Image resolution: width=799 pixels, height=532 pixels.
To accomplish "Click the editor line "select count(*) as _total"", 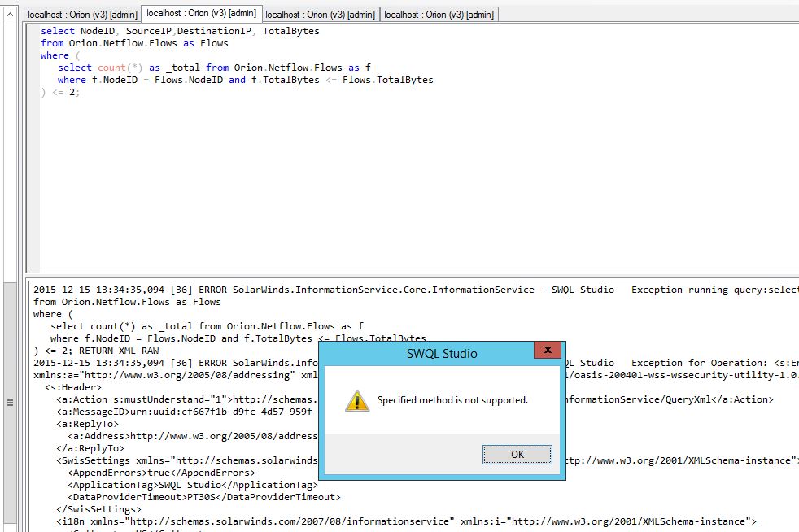I will click(x=214, y=68).
